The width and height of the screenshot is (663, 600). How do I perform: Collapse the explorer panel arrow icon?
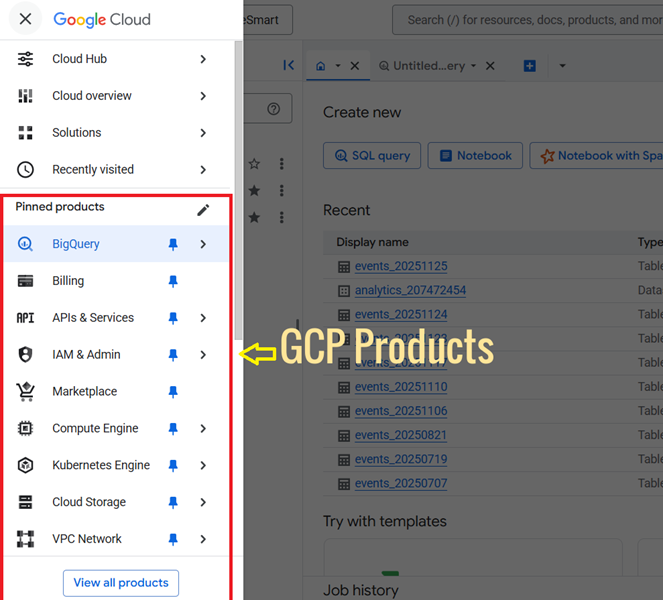pos(288,65)
